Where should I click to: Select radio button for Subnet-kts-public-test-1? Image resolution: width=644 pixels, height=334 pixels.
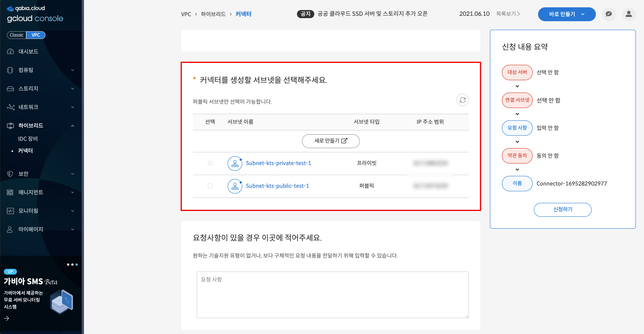[x=210, y=186]
